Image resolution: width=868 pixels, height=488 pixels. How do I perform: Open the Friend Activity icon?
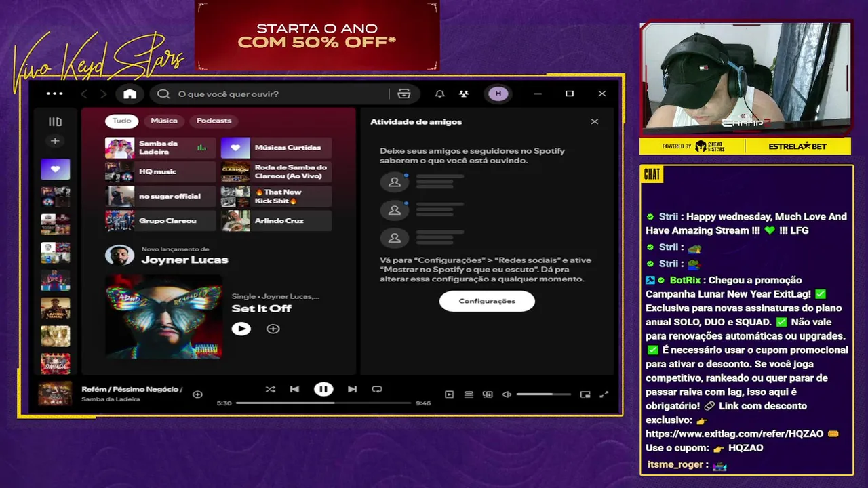click(464, 94)
